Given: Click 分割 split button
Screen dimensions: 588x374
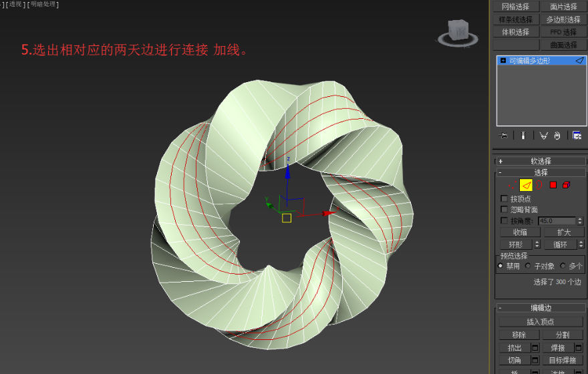Looking at the screenshot, I should click(563, 335).
